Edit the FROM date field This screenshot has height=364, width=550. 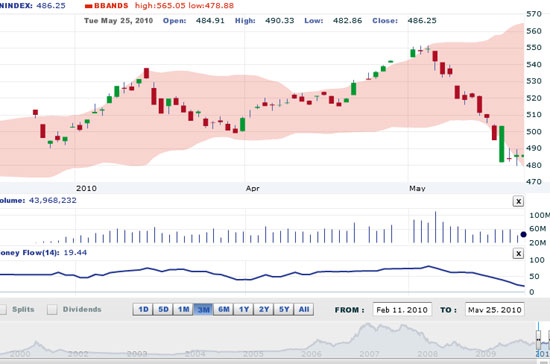pos(402,310)
